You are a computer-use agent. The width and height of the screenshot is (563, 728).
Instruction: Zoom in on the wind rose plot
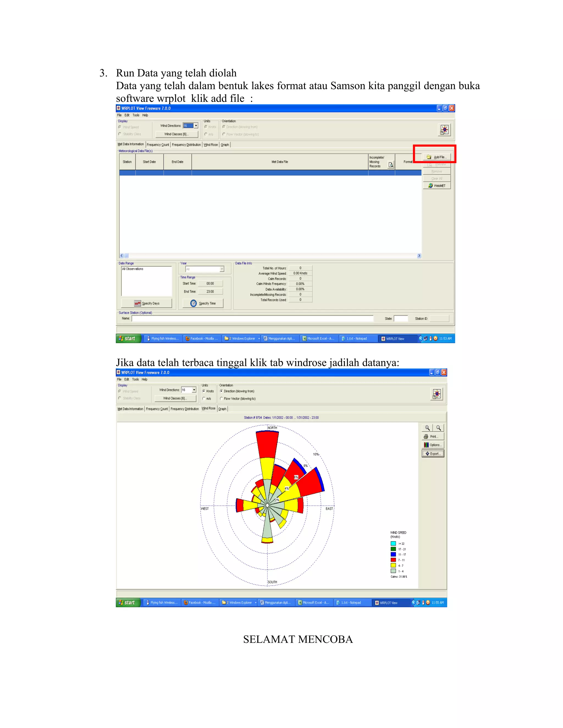pos(427,428)
